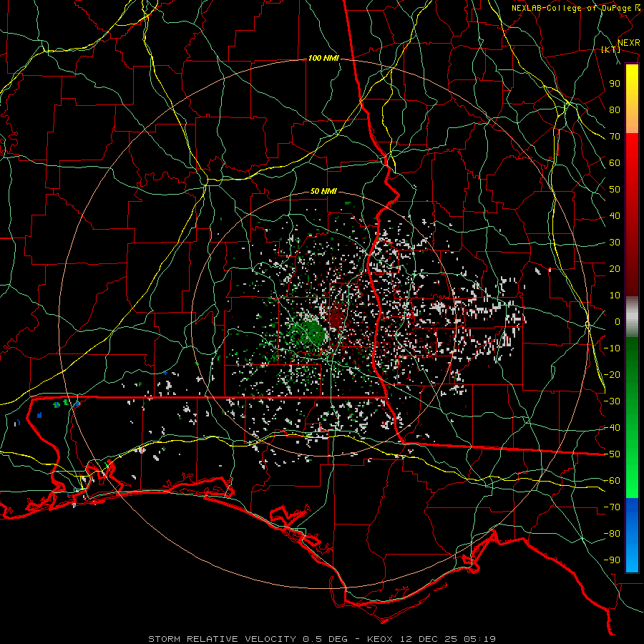Click the gray zero band of color bar
Image resolution: width=644 pixels, height=644 pixels.
point(632,317)
